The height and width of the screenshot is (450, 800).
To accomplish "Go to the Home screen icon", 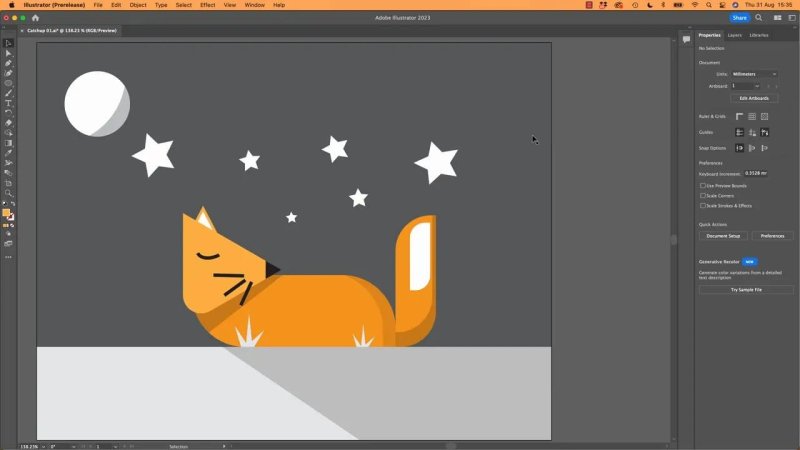I will pos(35,18).
